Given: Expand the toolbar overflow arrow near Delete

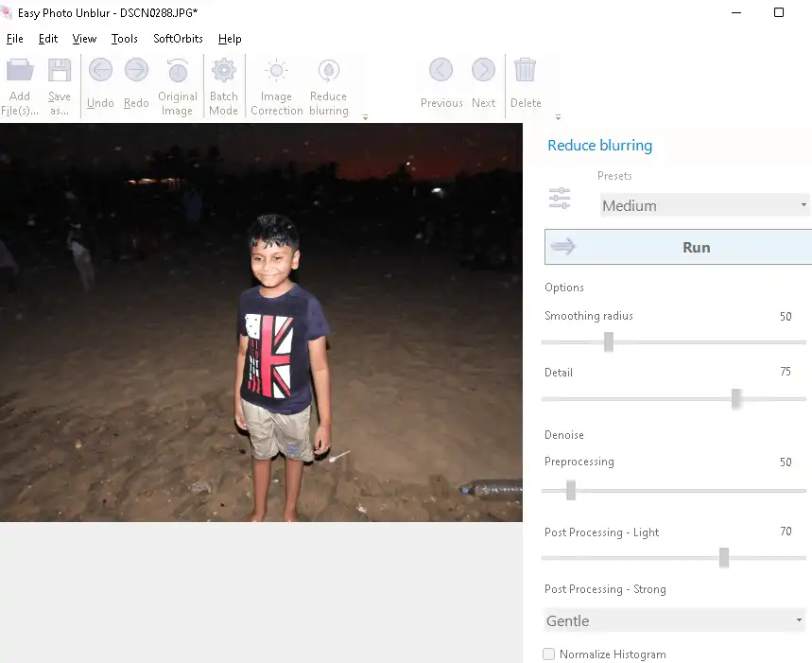Looking at the screenshot, I should point(558,117).
